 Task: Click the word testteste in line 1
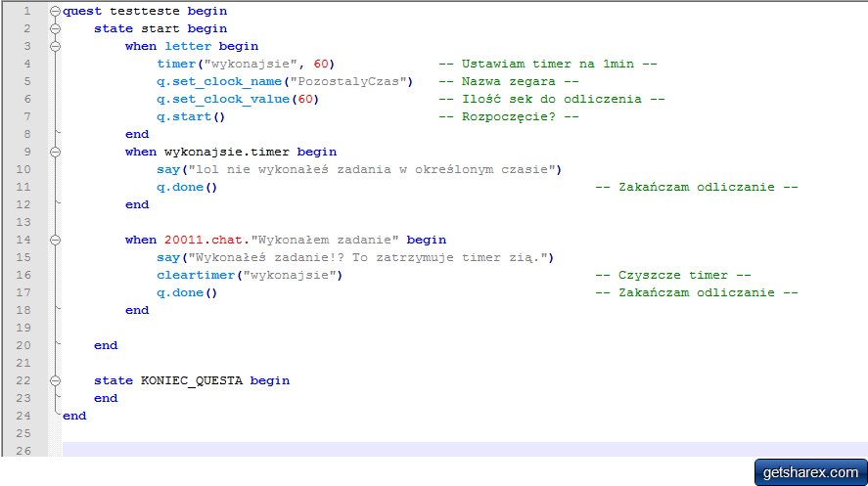pos(145,11)
